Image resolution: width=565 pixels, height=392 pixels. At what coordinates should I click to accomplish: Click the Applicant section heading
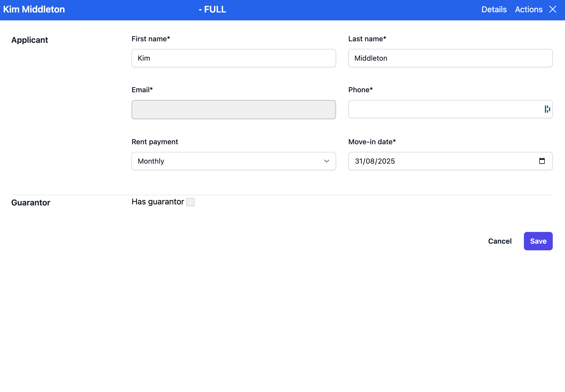coord(30,40)
